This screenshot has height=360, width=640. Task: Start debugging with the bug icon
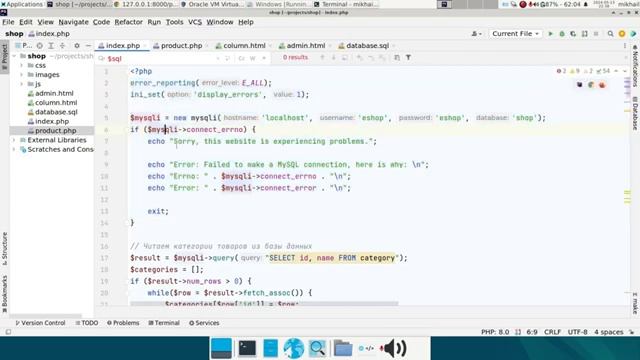pos(562,34)
